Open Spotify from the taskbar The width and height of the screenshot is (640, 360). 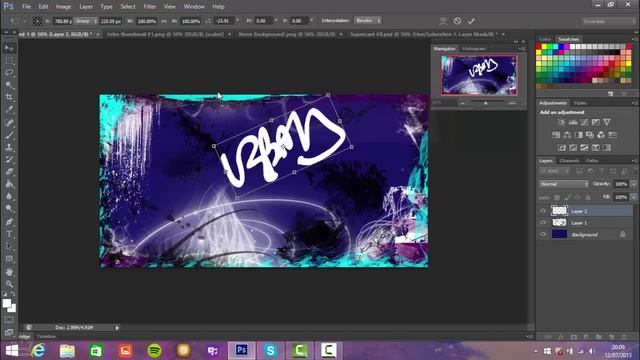click(x=154, y=351)
